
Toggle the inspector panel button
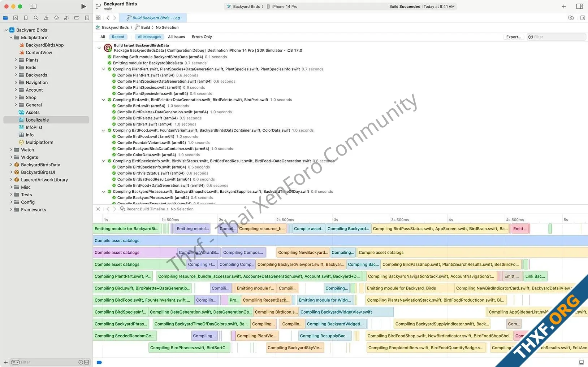click(579, 6)
